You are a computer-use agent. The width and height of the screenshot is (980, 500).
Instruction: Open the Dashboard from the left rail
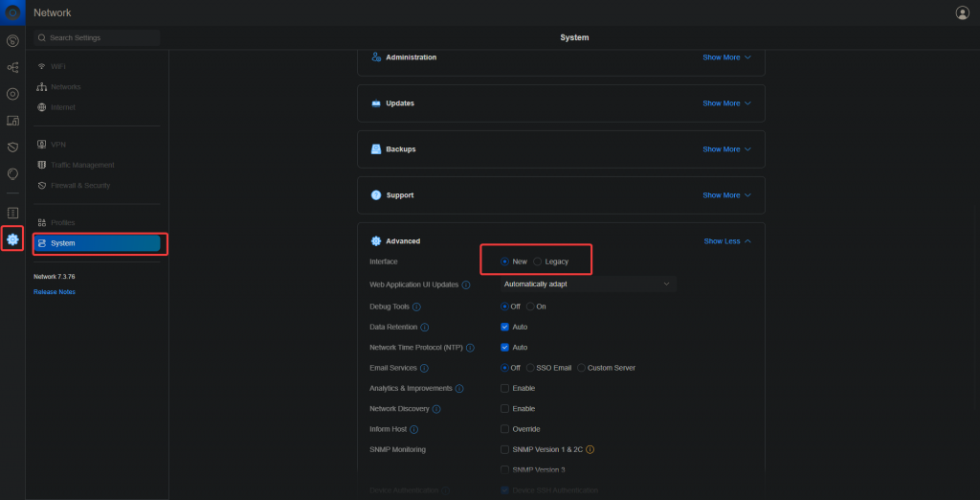12,41
